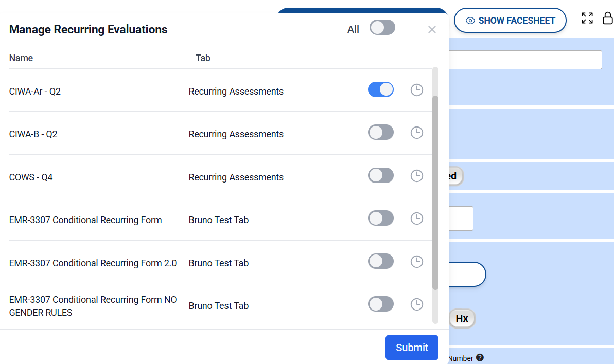Disable the CIWA-Ar - Q2 toggle
This screenshot has height=364, width=614.
tap(381, 90)
